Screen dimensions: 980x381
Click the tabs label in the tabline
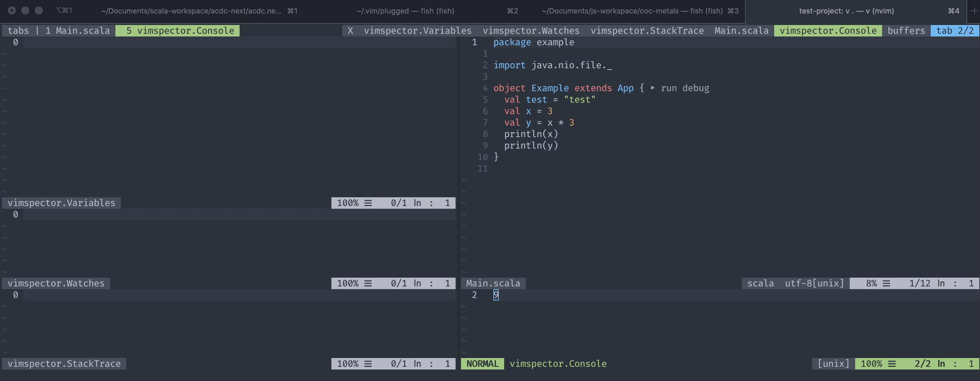click(x=18, y=30)
